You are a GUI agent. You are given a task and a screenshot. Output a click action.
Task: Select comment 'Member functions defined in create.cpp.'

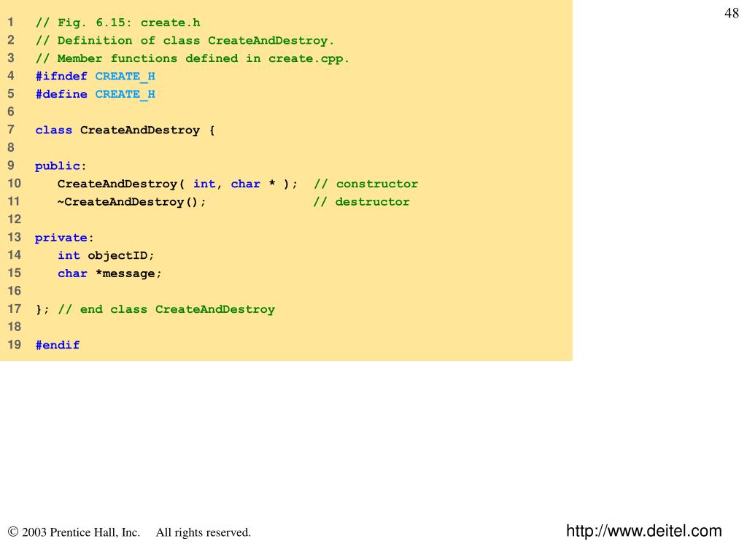tap(204, 58)
